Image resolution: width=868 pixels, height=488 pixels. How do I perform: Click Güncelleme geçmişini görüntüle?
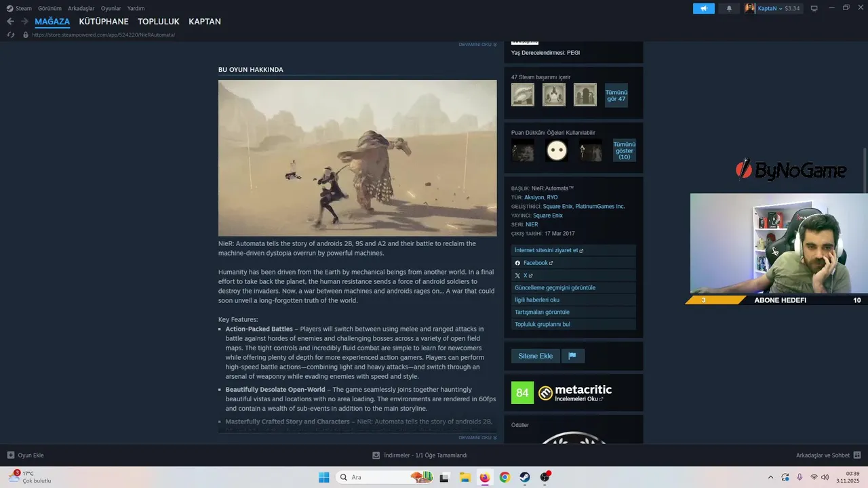point(574,287)
